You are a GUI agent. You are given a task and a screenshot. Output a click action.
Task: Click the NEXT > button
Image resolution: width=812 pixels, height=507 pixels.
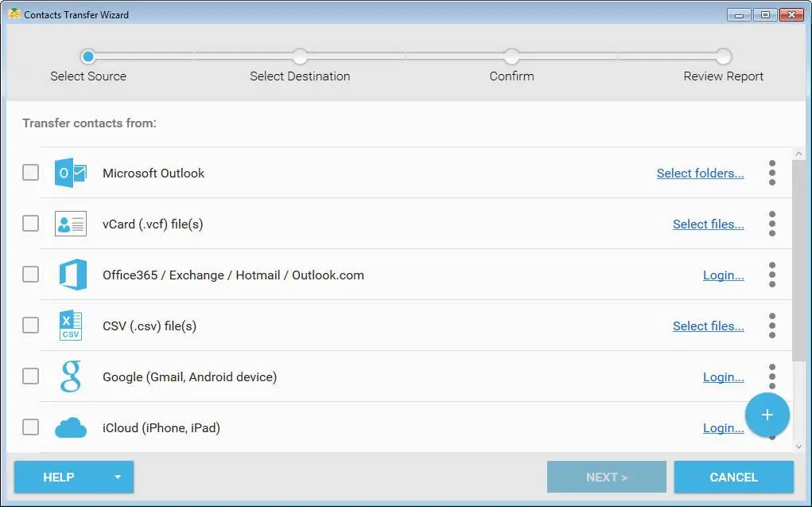click(606, 477)
